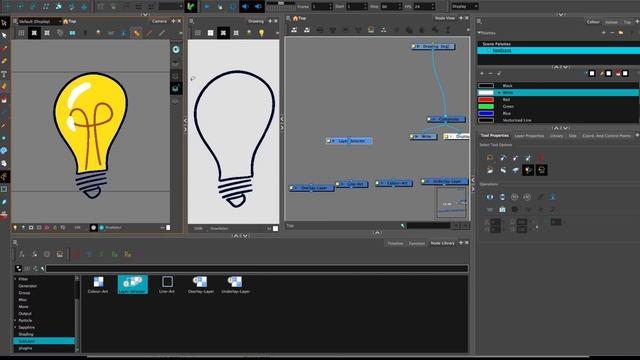This screenshot has width=640, height=360.
Task: Switch to the Colour tab
Action: click(593, 22)
